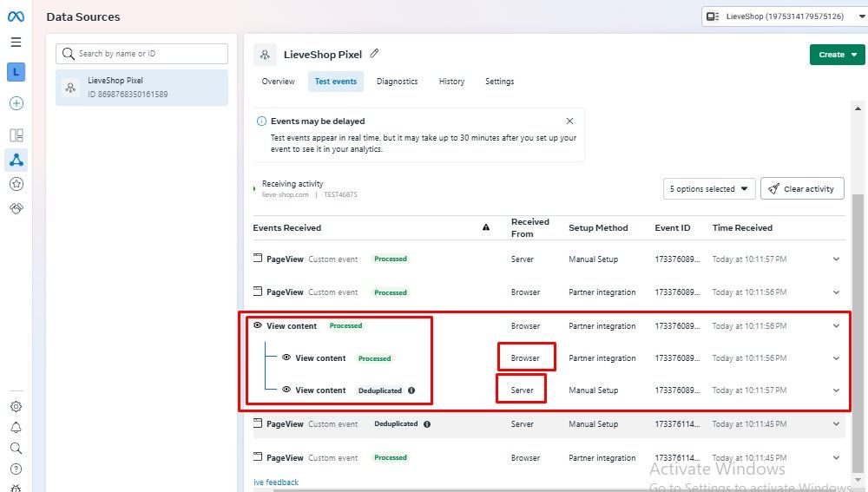
Task: Select the Test events tab
Action: (x=335, y=82)
